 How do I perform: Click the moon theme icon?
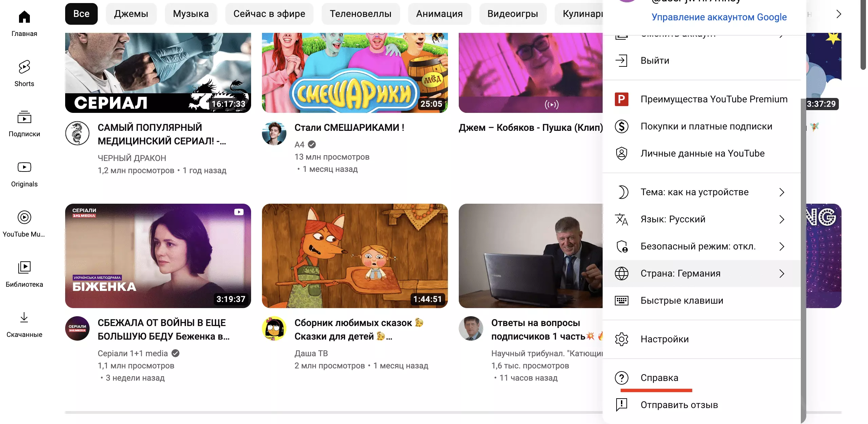pyautogui.click(x=623, y=192)
